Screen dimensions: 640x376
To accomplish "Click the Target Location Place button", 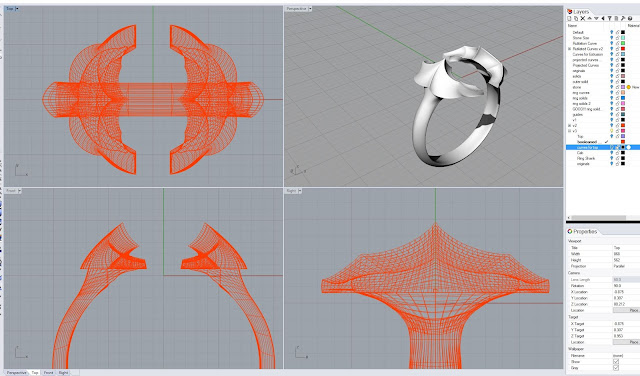I will coord(627,342).
